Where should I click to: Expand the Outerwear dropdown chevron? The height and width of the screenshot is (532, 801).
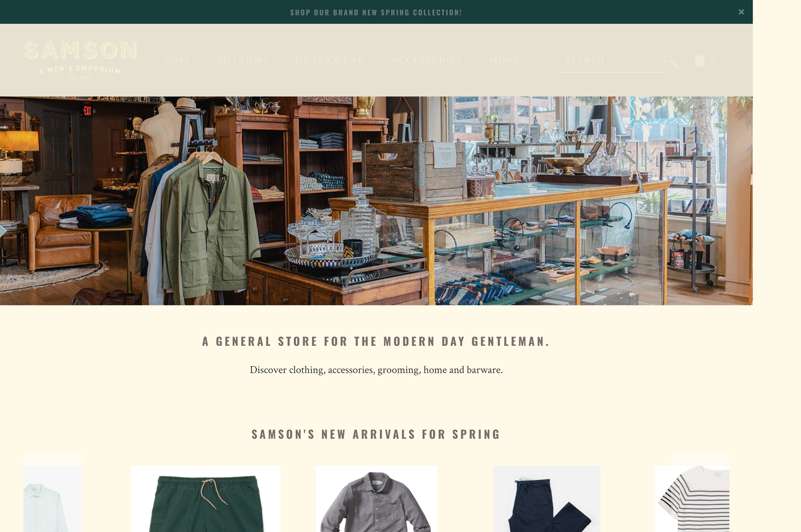point(373,60)
